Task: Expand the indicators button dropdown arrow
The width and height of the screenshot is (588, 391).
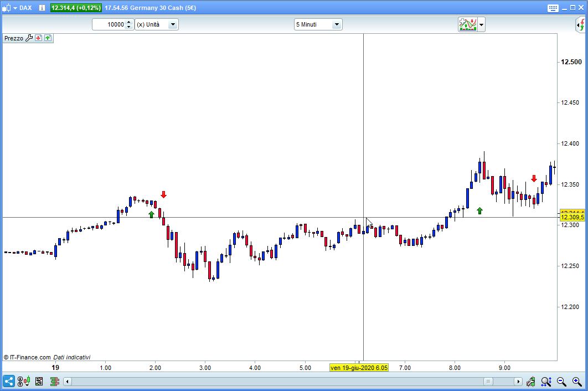Action: tap(481, 25)
